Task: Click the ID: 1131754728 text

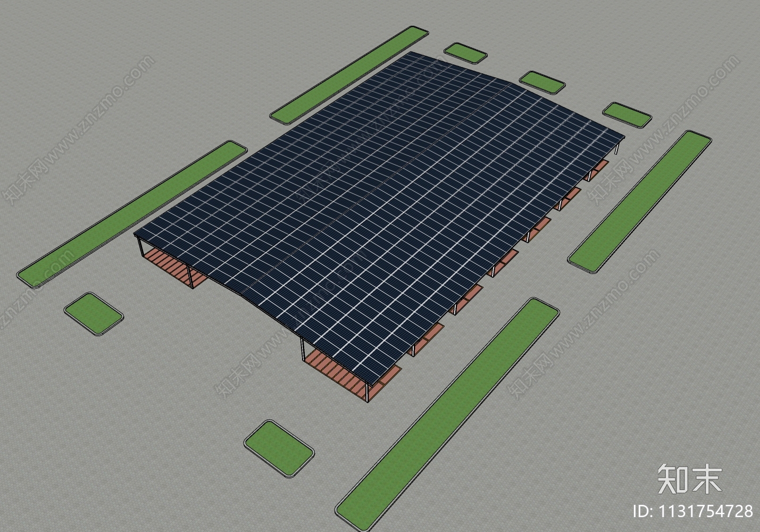Action: 693,512
